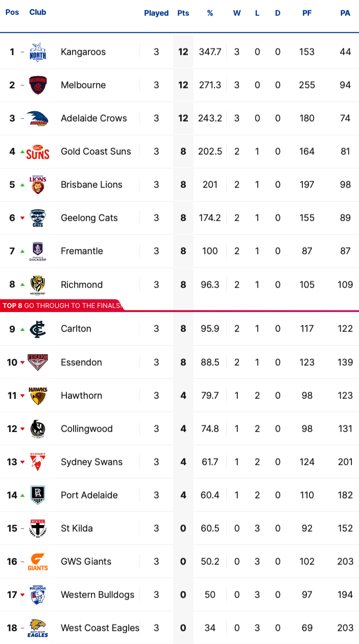Click the Essendon Bombers club logo
Screen dimensions: 359x644
(x=38, y=363)
